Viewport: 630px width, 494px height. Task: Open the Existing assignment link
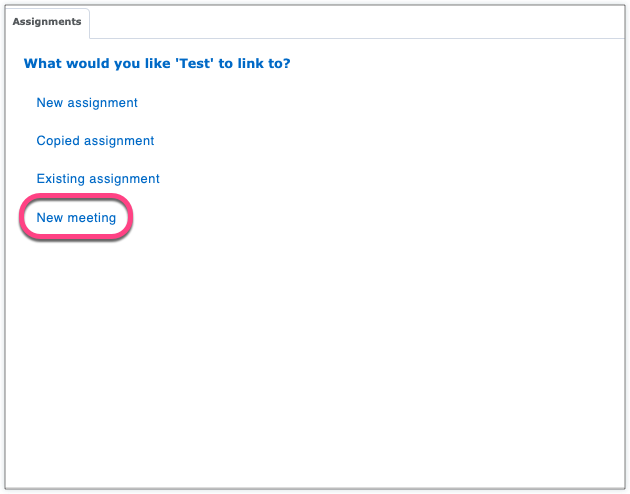(98, 179)
